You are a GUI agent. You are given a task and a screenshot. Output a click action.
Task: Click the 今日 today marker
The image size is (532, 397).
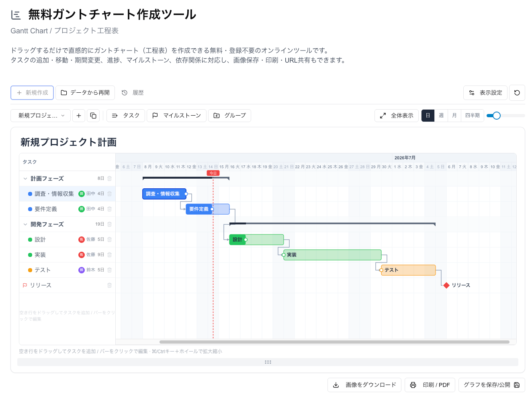213,173
